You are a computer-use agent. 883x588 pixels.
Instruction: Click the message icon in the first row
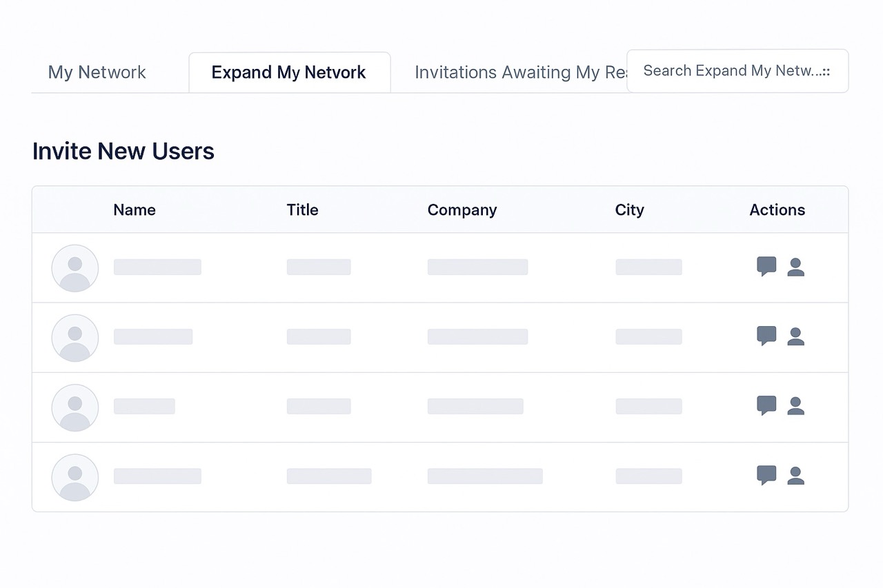(766, 266)
